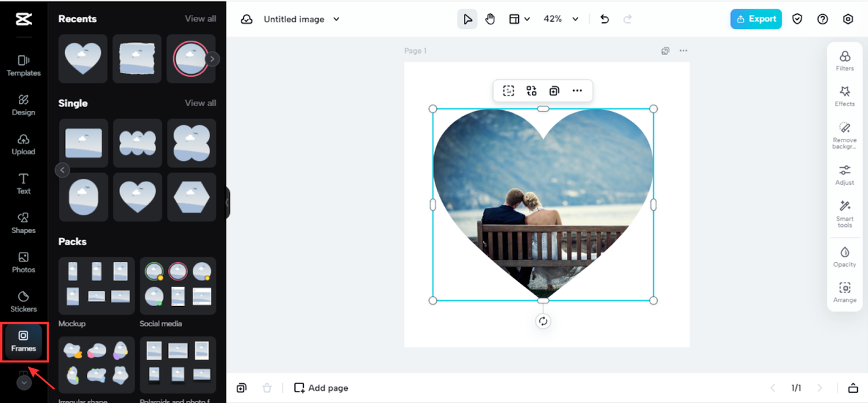Choose the recent heart frame thumbnail
Viewport: 868px width, 403px height.
(83, 59)
